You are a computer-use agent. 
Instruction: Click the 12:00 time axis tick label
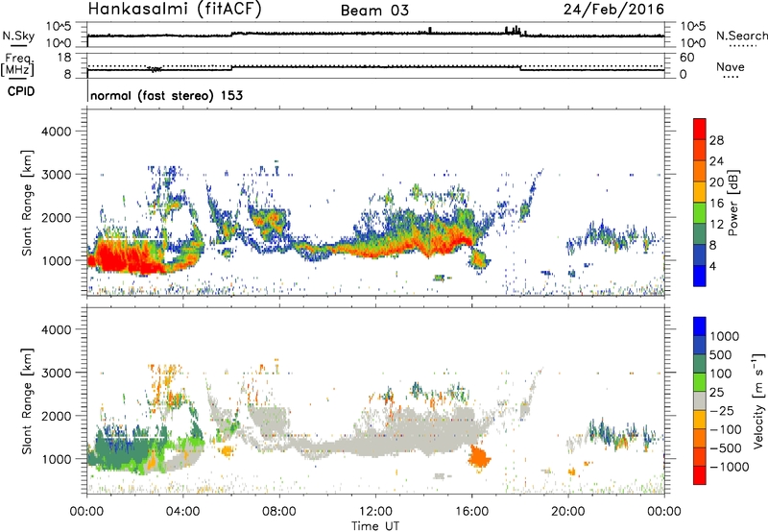pyautogui.click(x=375, y=512)
